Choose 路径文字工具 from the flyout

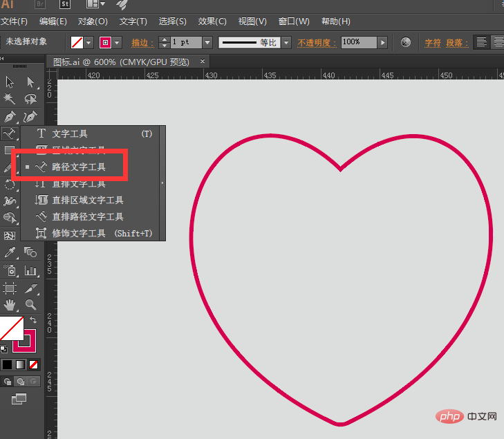pos(90,167)
